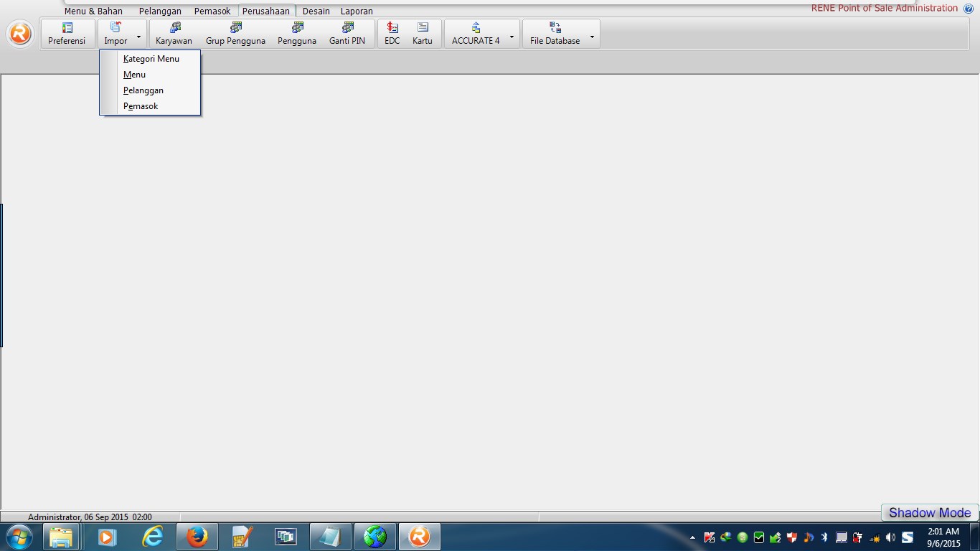Open the notepad-with-pencil taskbar app
The image size is (980, 551).
pyautogui.click(x=242, y=537)
